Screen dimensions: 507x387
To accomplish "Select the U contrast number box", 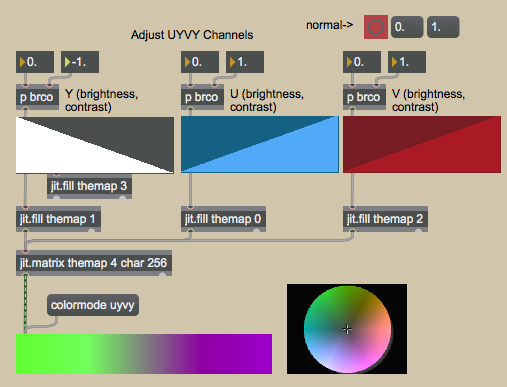I will pyautogui.click(x=245, y=62).
